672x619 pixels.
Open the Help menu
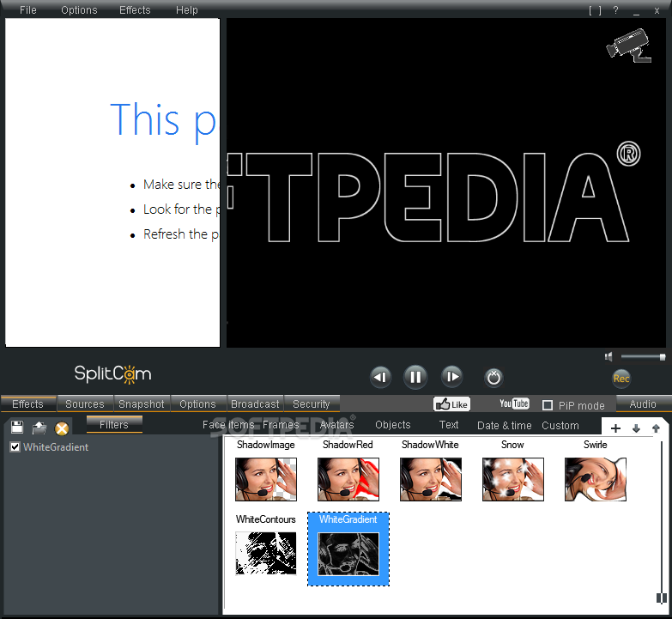(187, 9)
